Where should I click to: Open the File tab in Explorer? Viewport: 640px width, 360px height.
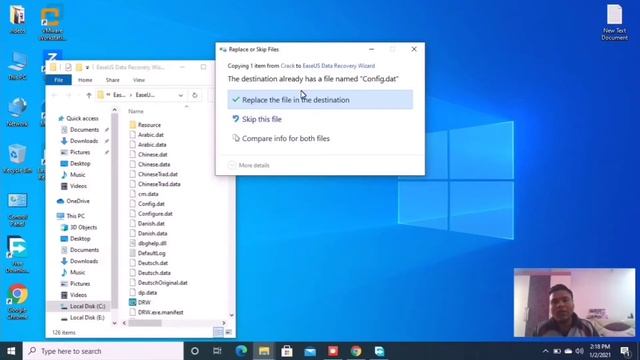click(58, 80)
